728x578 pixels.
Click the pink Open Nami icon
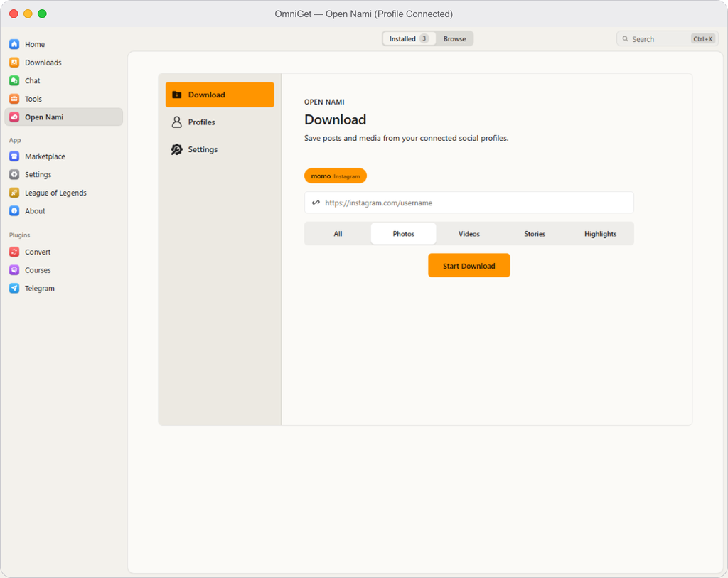(14, 117)
